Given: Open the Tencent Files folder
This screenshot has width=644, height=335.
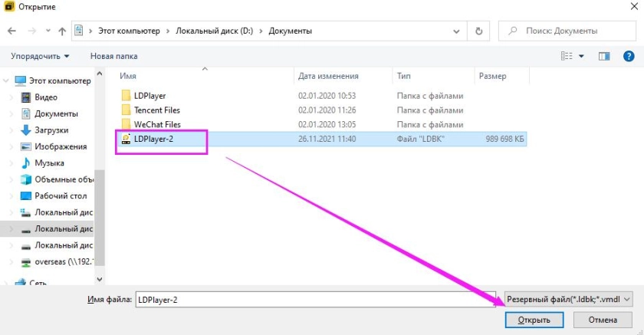Looking at the screenshot, I should [156, 110].
